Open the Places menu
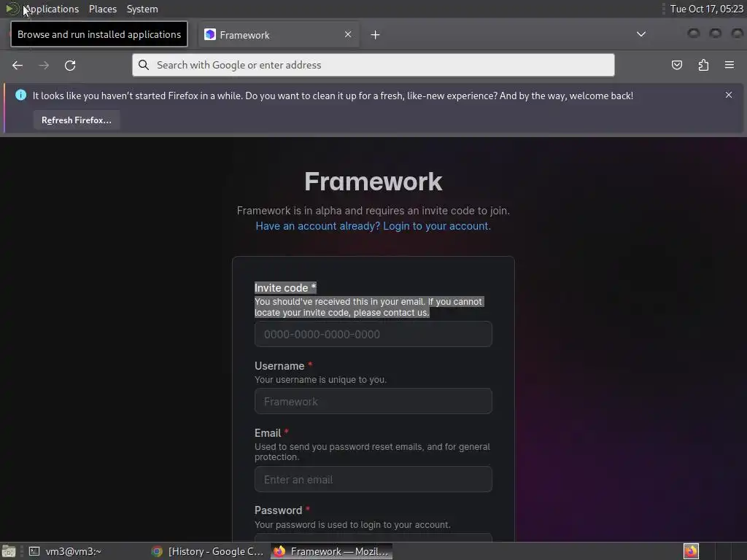This screenshot has width=747, height=560. click(x=102, y=9)
